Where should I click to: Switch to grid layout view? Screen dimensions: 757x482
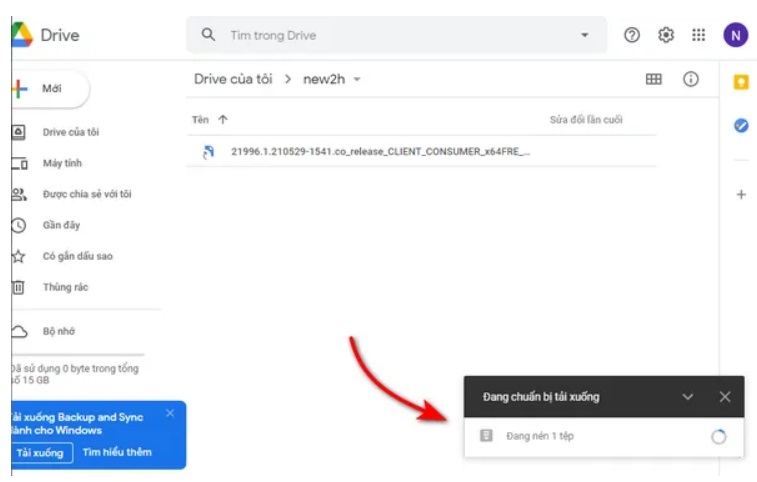click(654, 79)
